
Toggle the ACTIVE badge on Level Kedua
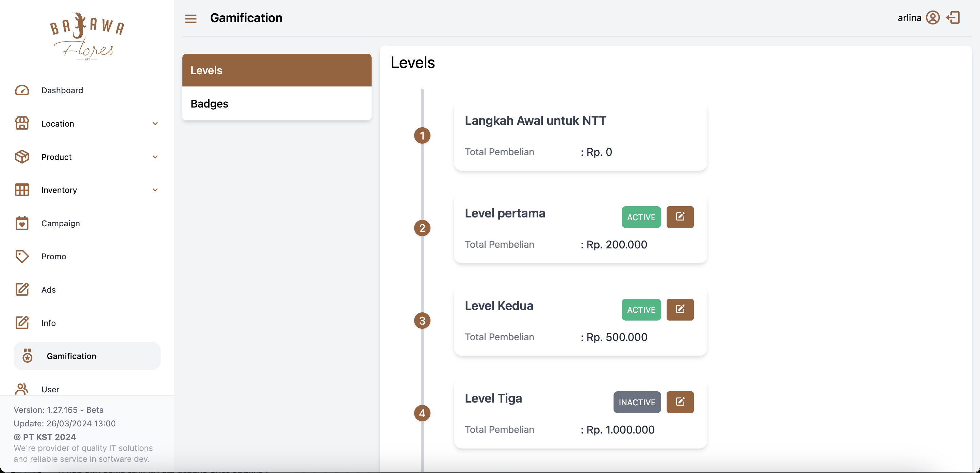[x=641, y=309]
